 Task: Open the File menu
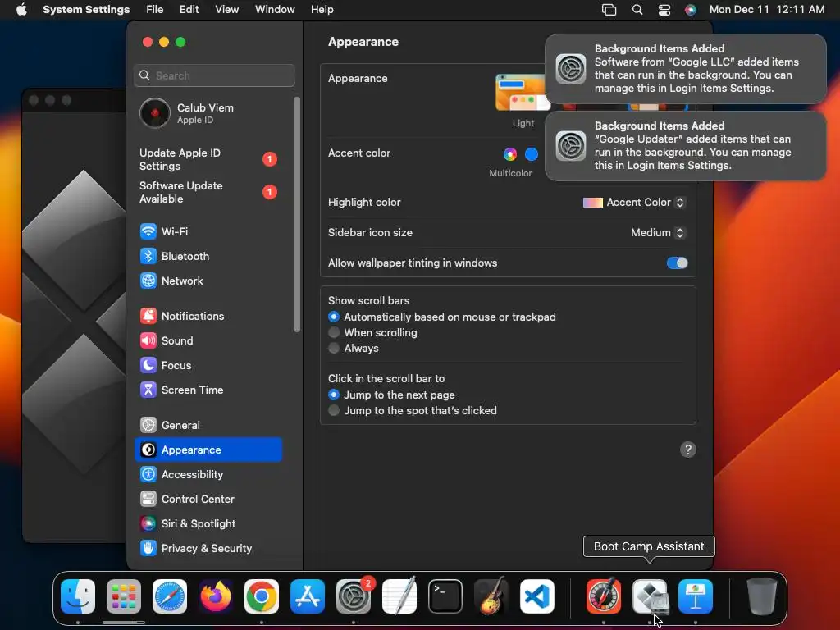pos(155,10)
